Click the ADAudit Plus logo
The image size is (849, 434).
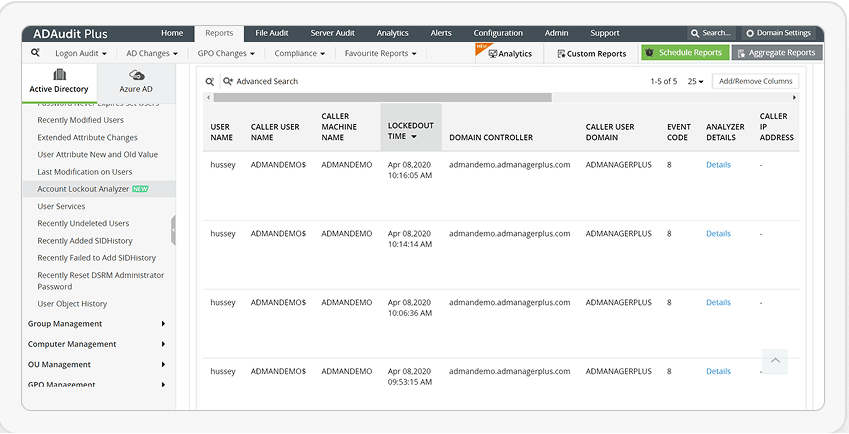[x=70, y=34]
